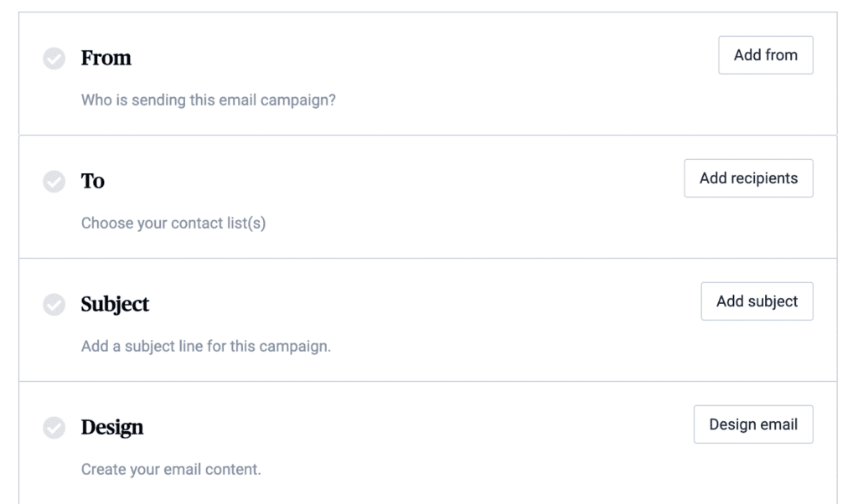Click the Design step checkmark icon
Image resolution: width=858 pixels, height=504 pixels.
click(x=54, y=427)
